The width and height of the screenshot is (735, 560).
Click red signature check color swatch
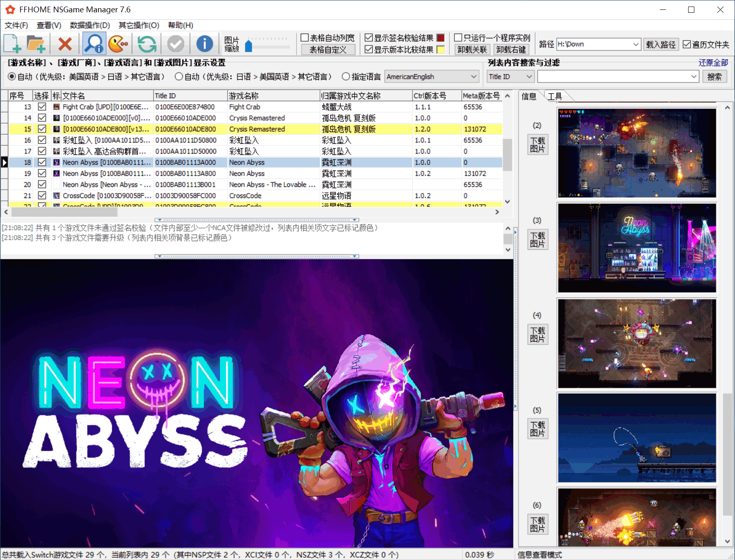pos(440,38)
